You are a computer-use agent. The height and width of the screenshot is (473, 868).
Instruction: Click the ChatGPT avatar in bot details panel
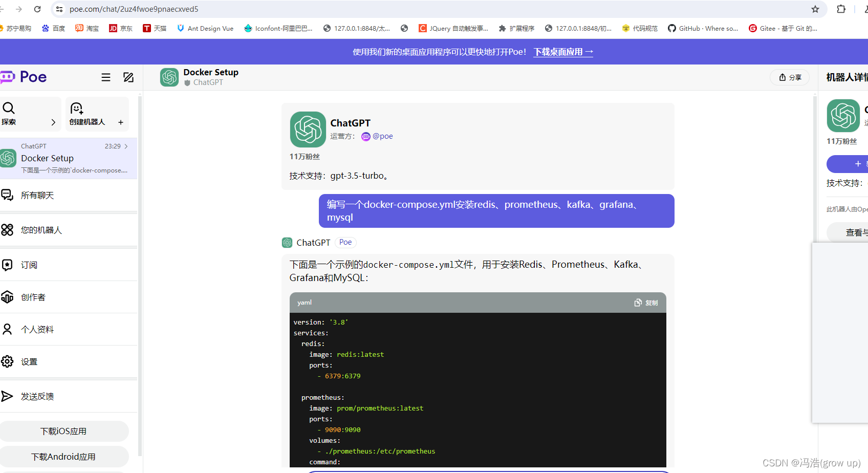[x=843, y=116]
